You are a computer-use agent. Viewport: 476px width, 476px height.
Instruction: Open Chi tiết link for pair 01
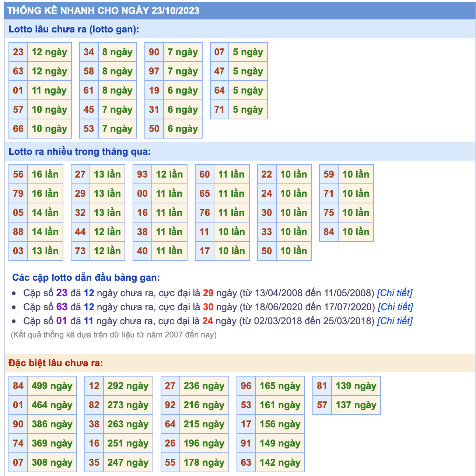pos(395,321)
